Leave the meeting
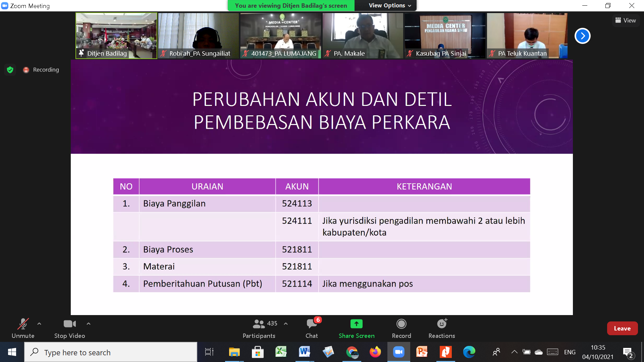Screen dimensions: 644x362 [622, 328]
